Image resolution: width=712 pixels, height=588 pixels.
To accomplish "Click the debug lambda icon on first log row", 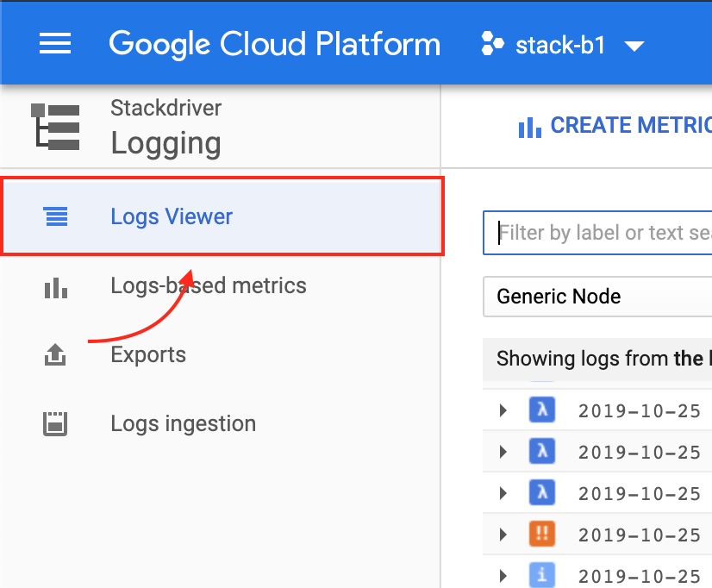I will [x=542, y=410].
